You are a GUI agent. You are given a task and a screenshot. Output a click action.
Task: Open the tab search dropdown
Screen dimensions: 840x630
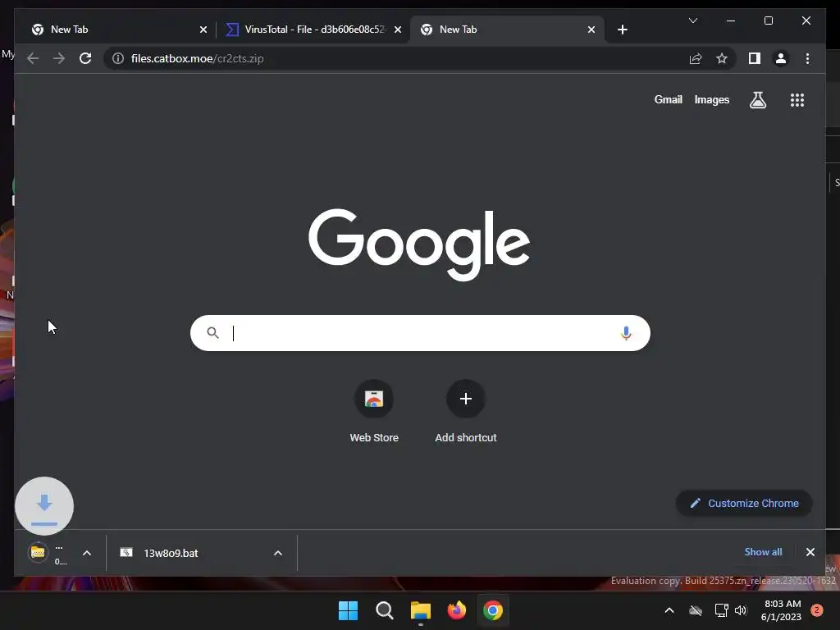click(692, 21)
